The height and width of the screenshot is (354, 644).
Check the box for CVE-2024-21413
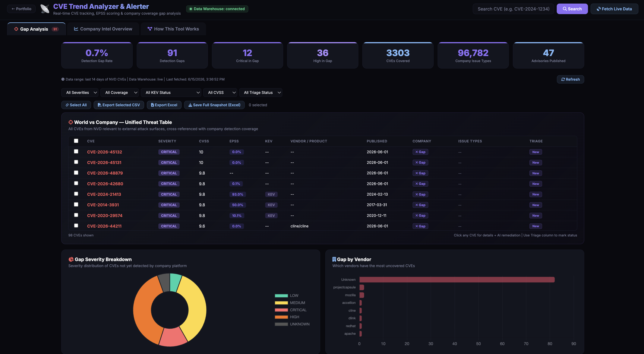(76, 194)
